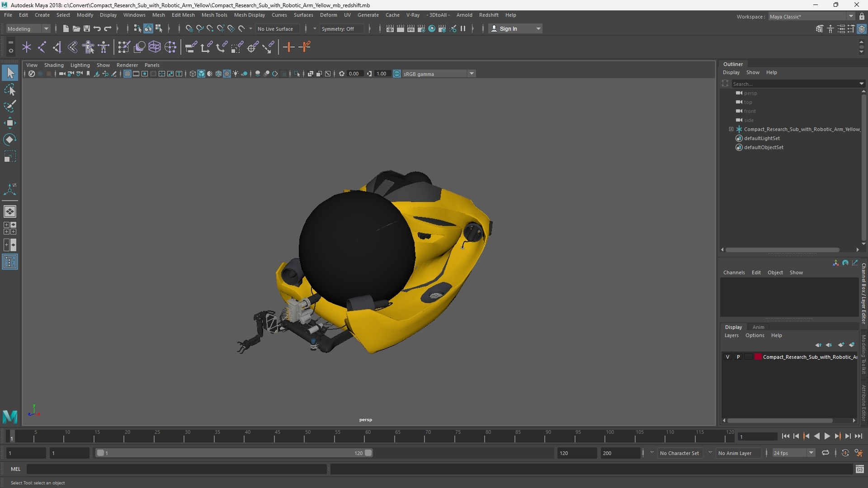Undo the last action
Image resolution: width=868 pixels, height=488 pixels.
click(97, 28)
